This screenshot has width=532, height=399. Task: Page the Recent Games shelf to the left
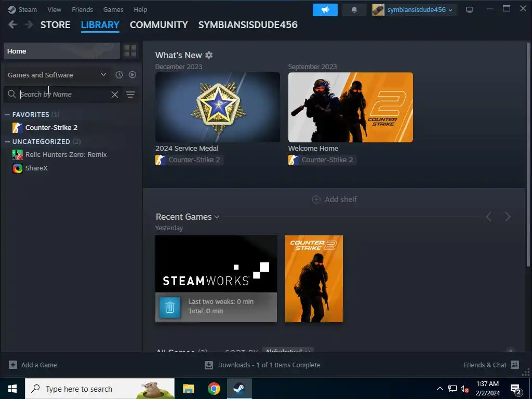coord(488,217)
